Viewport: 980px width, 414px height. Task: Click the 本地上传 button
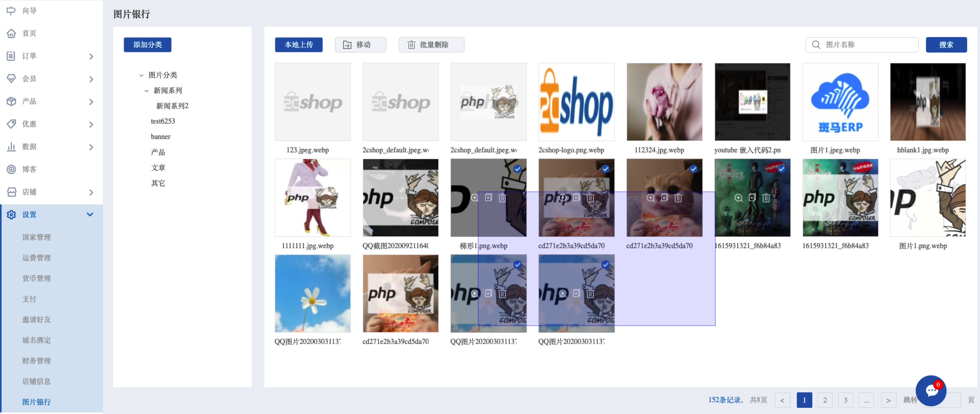click(x=299, y=45)
